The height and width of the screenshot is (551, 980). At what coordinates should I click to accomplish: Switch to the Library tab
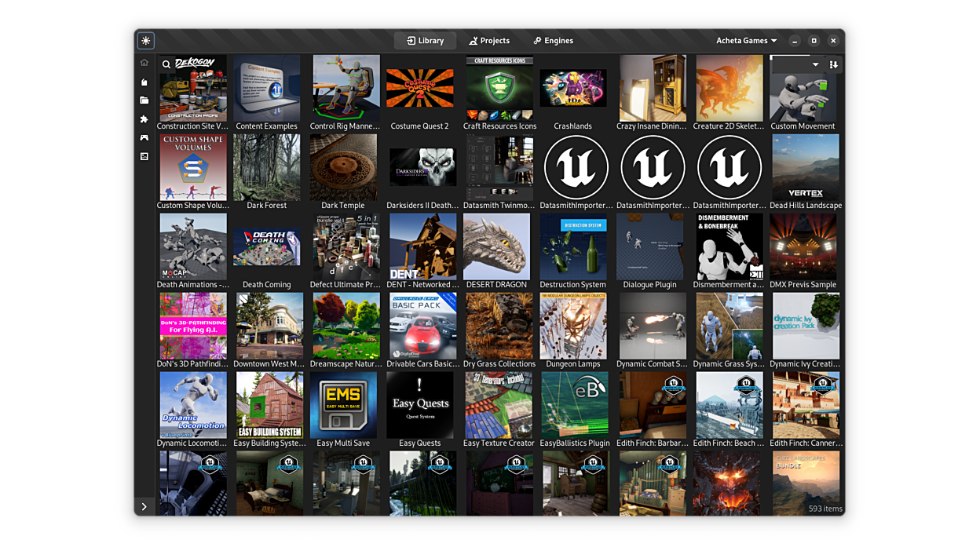tap(425, 41)
